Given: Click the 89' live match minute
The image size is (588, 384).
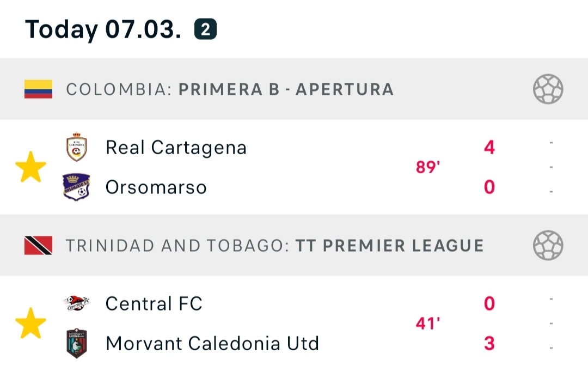Looking at the screenshot, I should click(427, 167).
